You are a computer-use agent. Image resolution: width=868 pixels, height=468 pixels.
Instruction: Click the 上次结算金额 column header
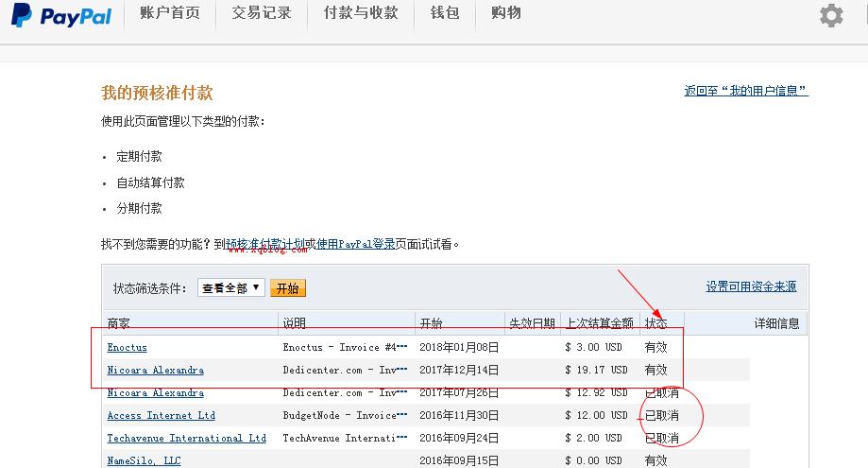coord(600,323)
